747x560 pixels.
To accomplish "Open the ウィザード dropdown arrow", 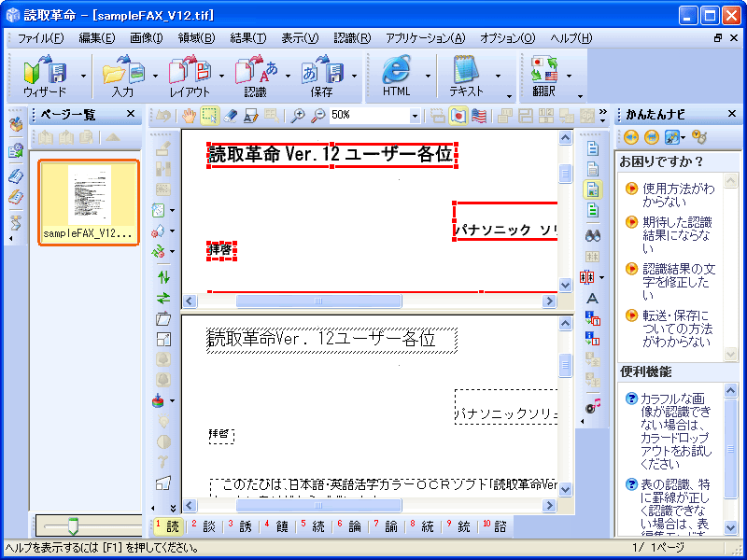I will 84,76.
